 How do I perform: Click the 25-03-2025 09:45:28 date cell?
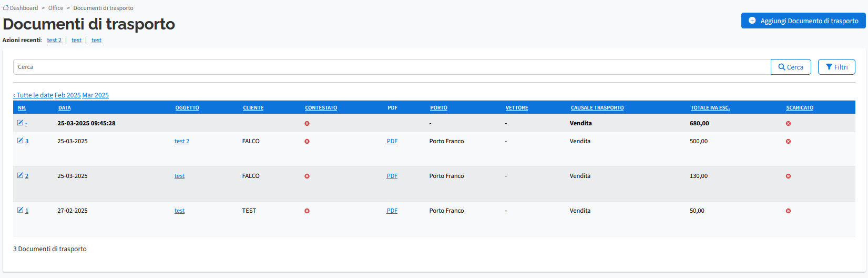tap(86, 123)
